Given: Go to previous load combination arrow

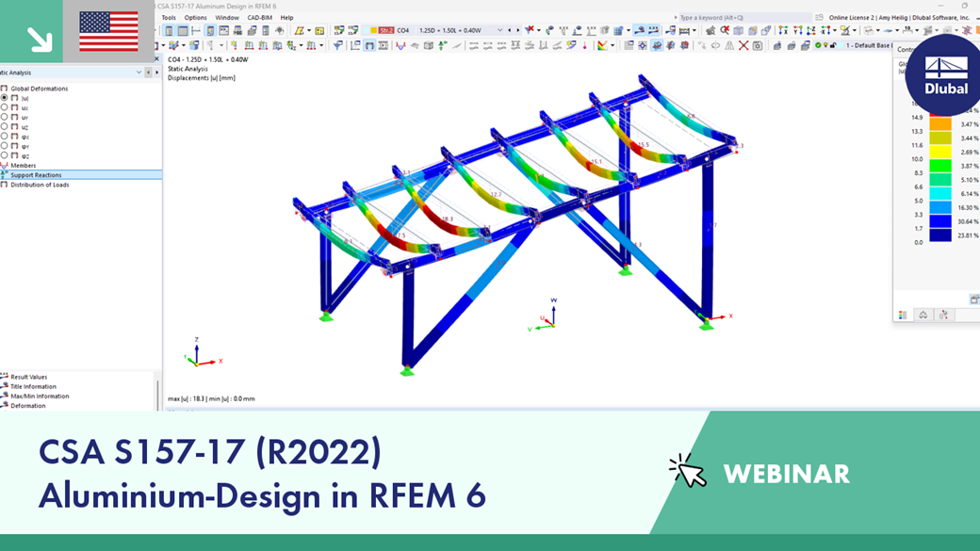Looking at the screenshot, I should 510,30.
